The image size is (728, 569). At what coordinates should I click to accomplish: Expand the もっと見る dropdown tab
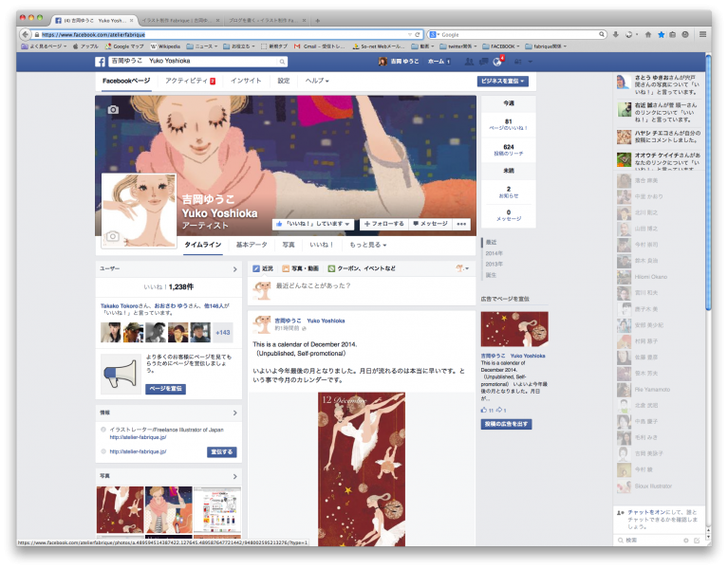point(367,245)
